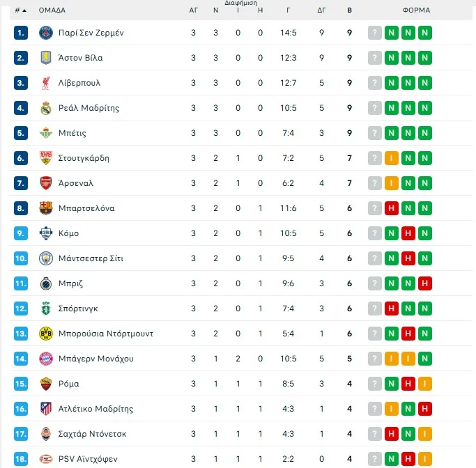This screenshot has height=468, width=476.
Task: Open the Μάντσεστερ Σίτι team link
Action: click(91, 258)
